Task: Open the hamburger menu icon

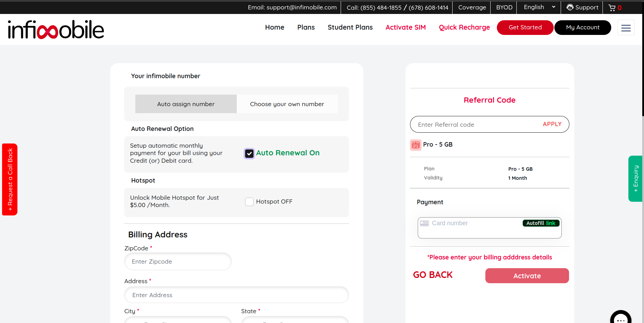Action: pyautogui.click(x=626, y=28)
